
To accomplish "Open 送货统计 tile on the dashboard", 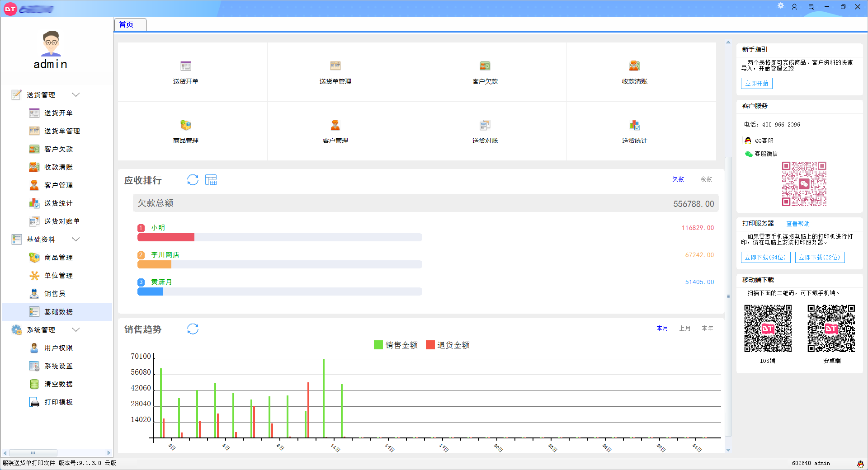I will [634, 132].
